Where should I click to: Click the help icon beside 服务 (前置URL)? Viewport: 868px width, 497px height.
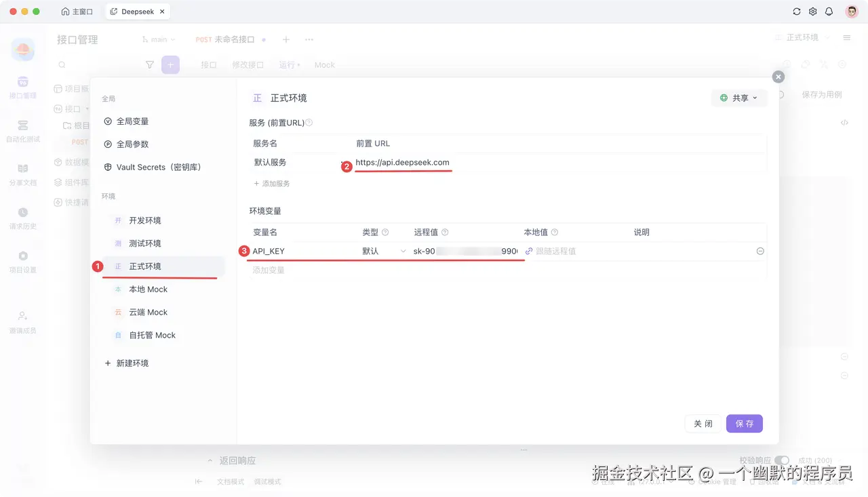tap(309, 123)
